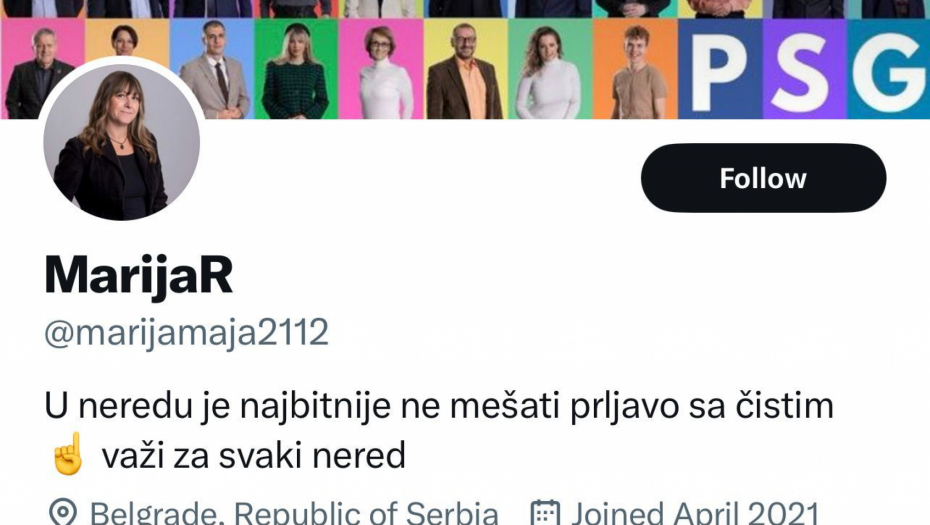Open banner photo of brown blazer, yellow tile

(x=466, y=69)
